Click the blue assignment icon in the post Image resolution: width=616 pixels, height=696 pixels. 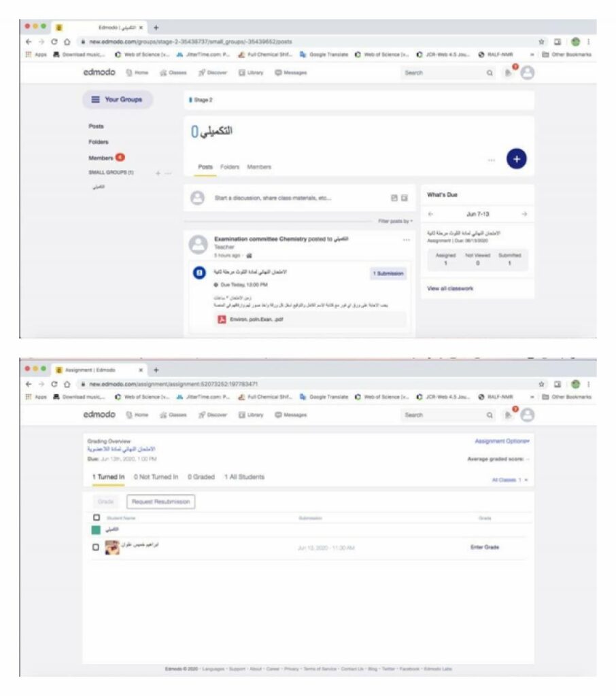pyautogui.click(x=200, y=273)
